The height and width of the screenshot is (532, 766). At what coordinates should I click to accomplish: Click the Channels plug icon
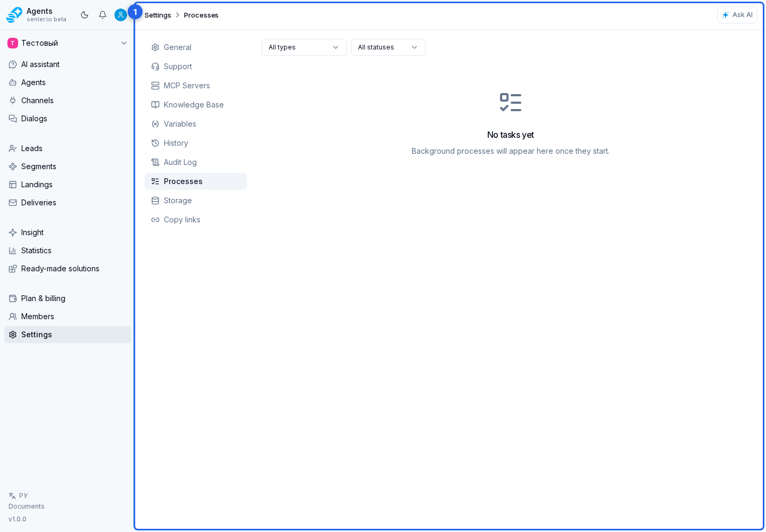tap(13, 101)
